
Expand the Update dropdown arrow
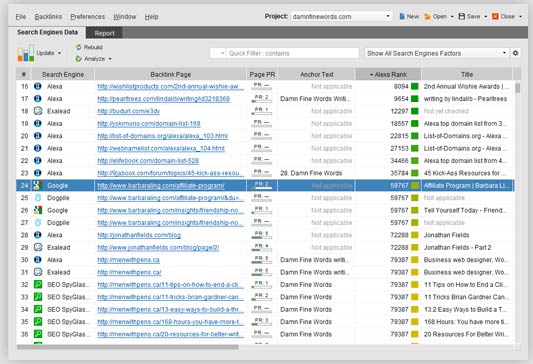tap(59, 53)
